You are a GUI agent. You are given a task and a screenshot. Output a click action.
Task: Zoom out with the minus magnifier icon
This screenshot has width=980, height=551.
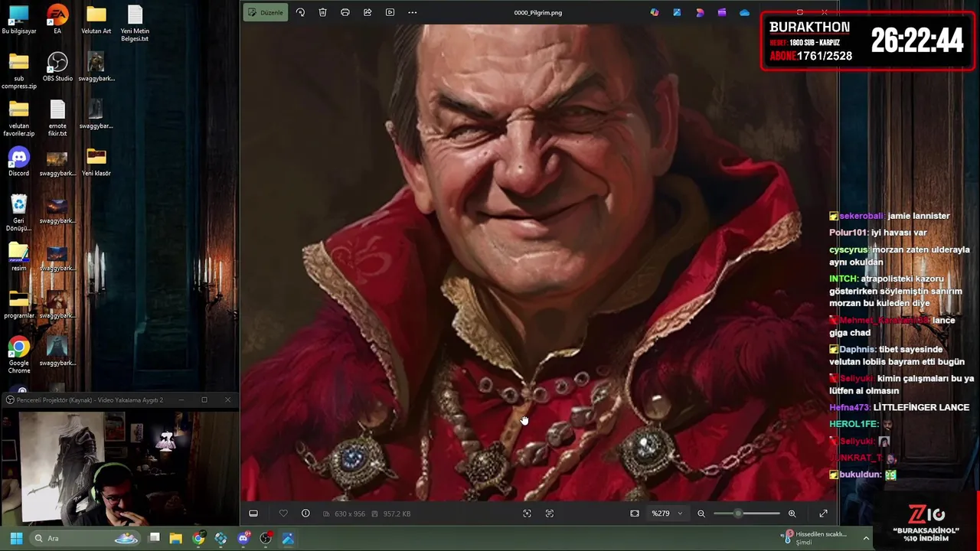(701, 514)
